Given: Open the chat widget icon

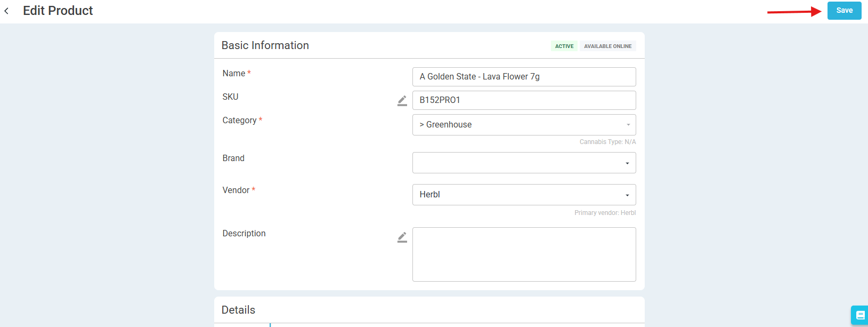Looking at the screenshot, I should pos(859,315).
